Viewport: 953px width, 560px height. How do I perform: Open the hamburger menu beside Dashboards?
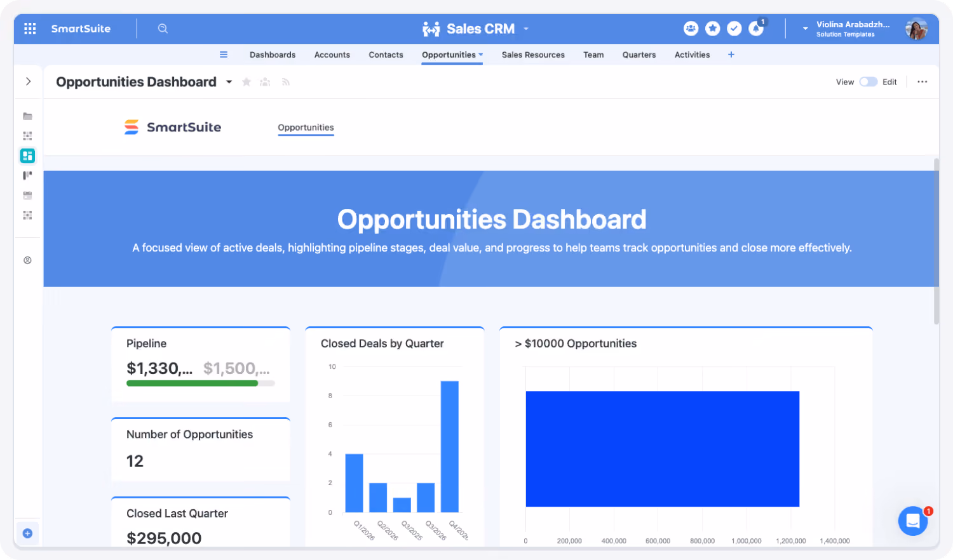pyautogui.click(x=224, y=55)
